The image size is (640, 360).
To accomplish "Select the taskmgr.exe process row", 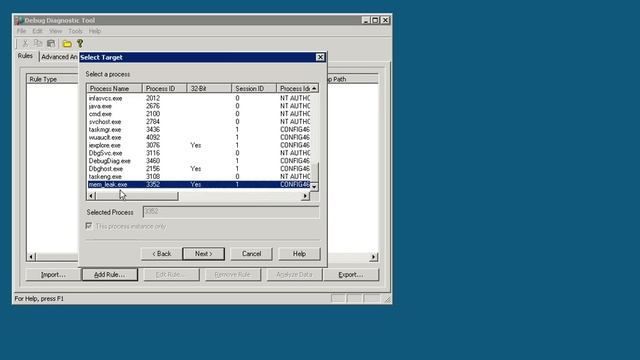I will (x=199, y=129).
